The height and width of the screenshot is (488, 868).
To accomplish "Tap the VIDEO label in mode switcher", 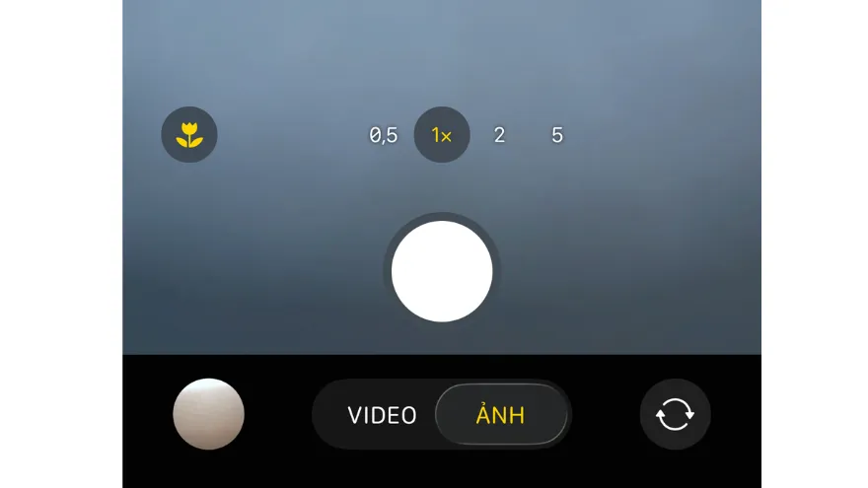I will tap(382, 415).
